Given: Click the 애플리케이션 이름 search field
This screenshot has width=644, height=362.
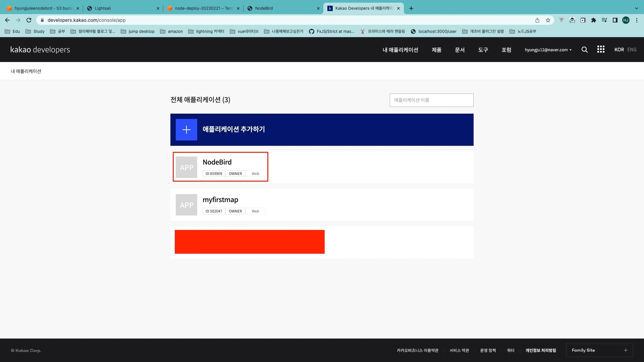Looking at the screenshot, I should point(431,100).
